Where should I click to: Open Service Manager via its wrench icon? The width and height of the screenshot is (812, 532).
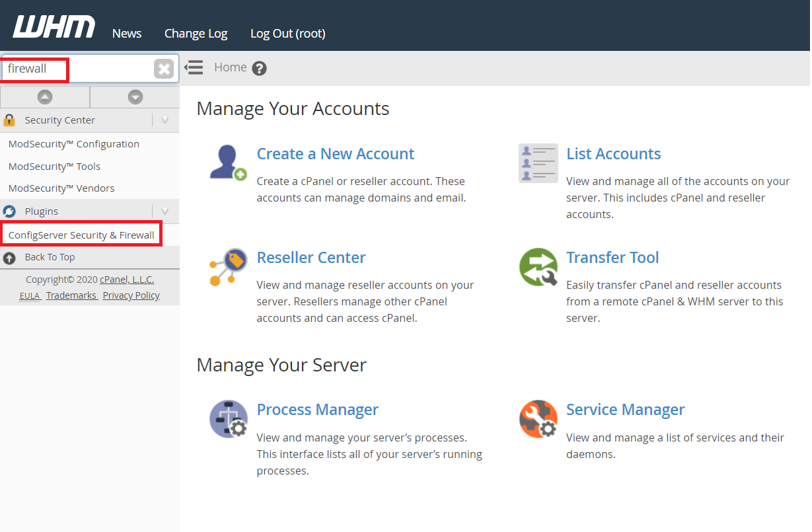[x=538, y=419]
